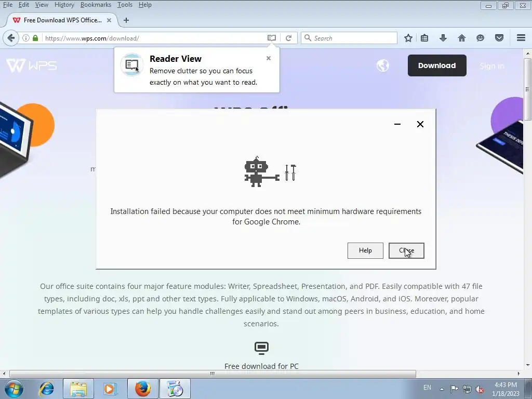This screenshot has width=532, height=399.
Task: Open the Windows Start button
Action: [x=14, y=389]
